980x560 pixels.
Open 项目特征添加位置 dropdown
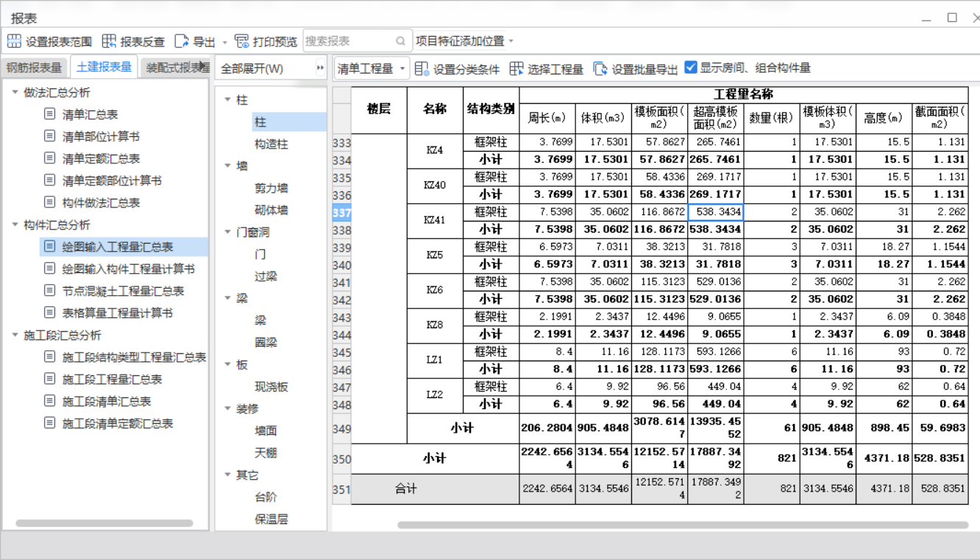coord(511,41)
